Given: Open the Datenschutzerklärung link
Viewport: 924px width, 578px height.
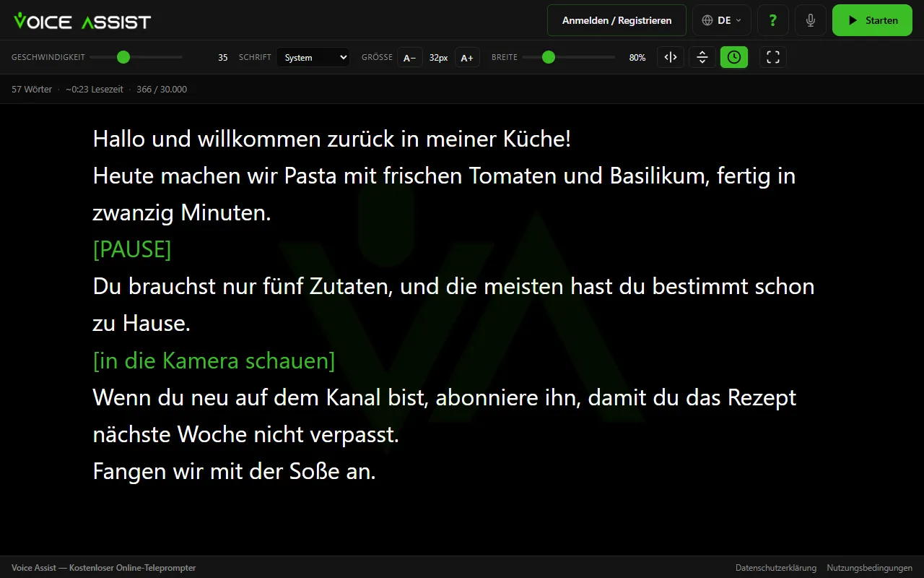Looking at the screenshot, I should [776, 568].
